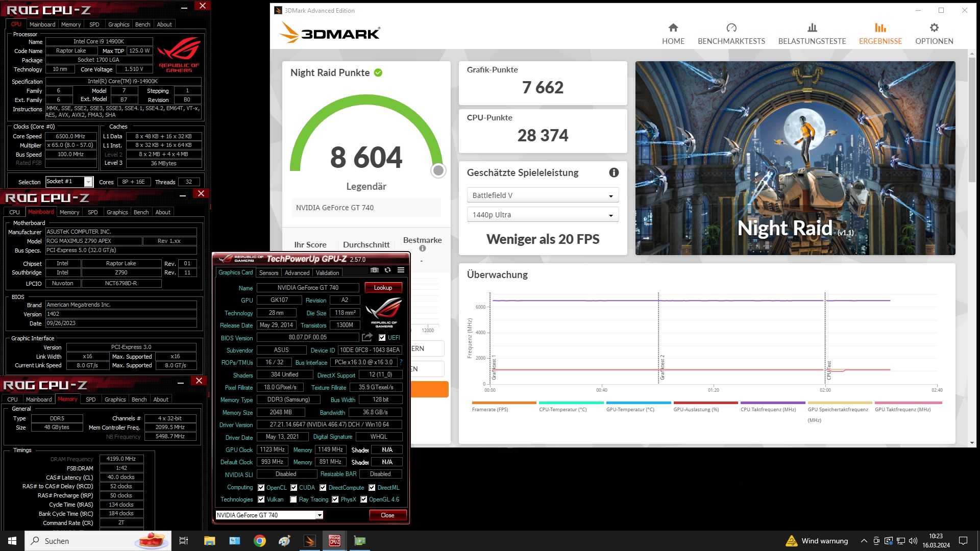Click the OPTIONEN gear icon

(x=934, y=28)
